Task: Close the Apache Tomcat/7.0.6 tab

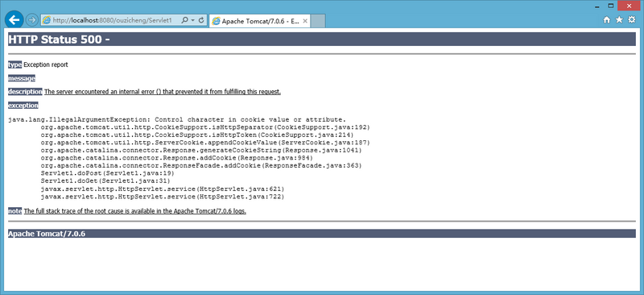Action: [305, 21]
